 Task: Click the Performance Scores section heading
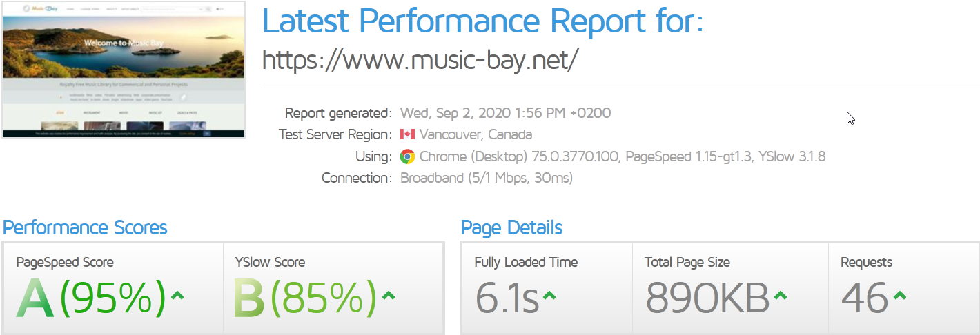tap(85, 227)
